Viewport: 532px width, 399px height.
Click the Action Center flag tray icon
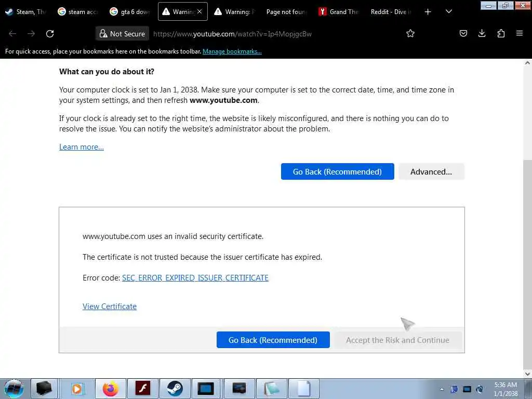(454, 389)
